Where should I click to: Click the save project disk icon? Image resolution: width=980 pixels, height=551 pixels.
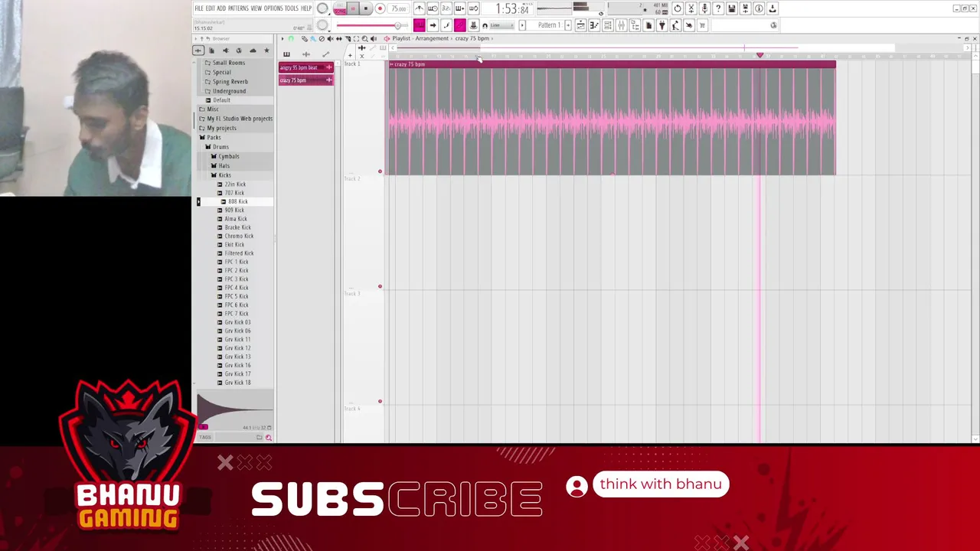click(x=732, y=8)
